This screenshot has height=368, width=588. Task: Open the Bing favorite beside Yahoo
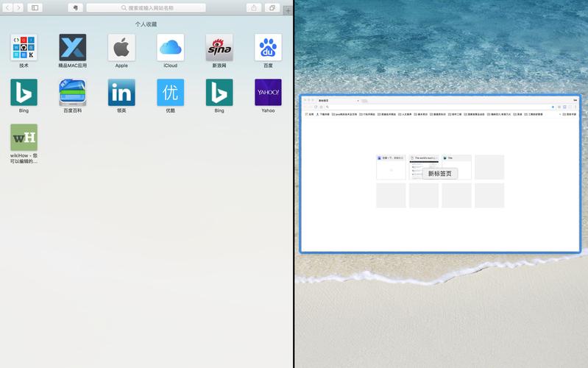219,92
